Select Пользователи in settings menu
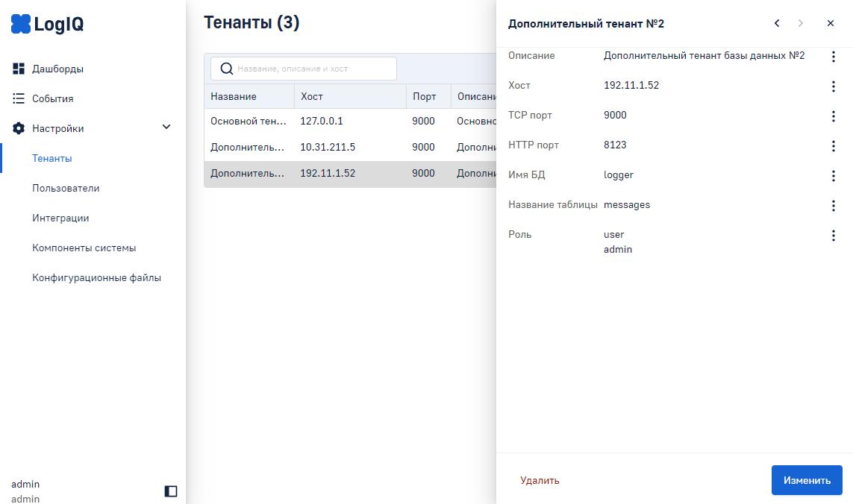The width and height of the screenshot is (853, 504). point(66,188)
